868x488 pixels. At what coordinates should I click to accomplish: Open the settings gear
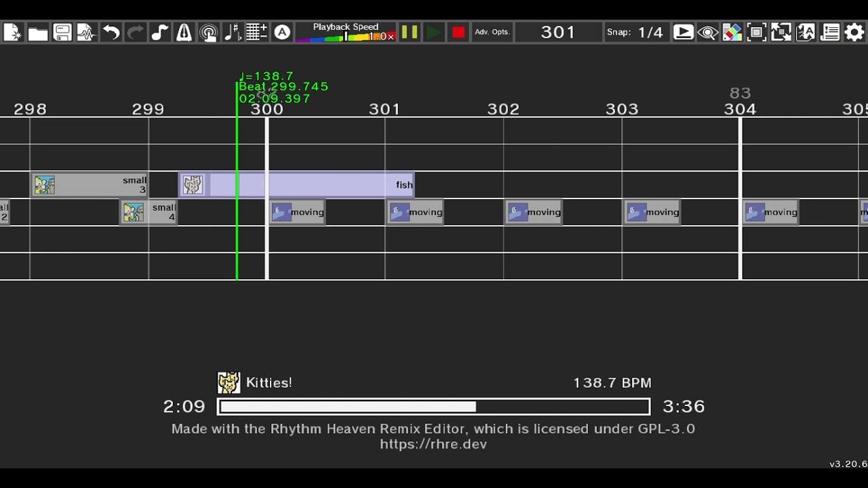[x=854, y=33]
